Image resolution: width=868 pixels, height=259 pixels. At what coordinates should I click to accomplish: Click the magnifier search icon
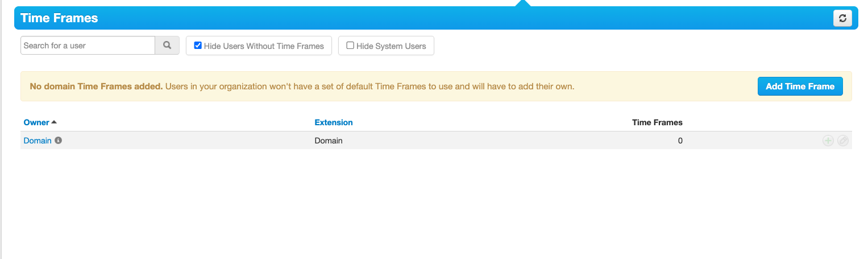(x=167, y=46)
